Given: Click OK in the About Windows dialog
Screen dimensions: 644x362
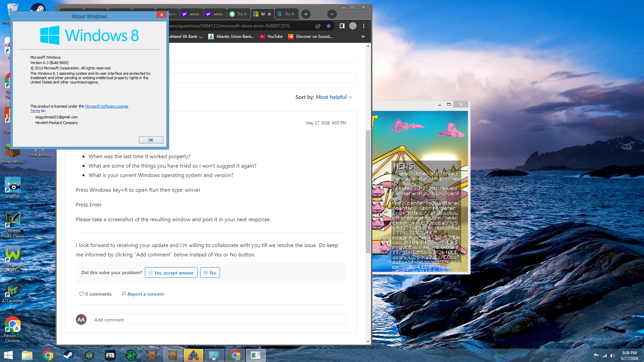Looking at the screenshot, I should pos(151,140).
